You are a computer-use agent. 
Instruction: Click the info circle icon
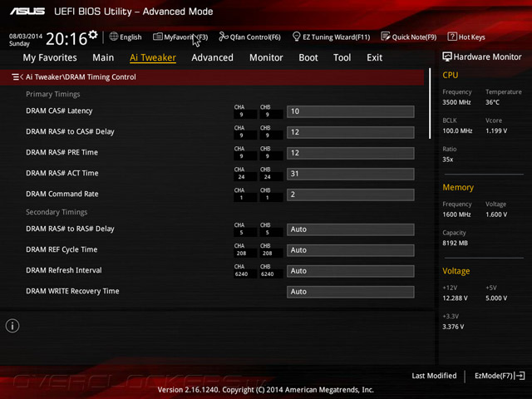pos(12,326)
